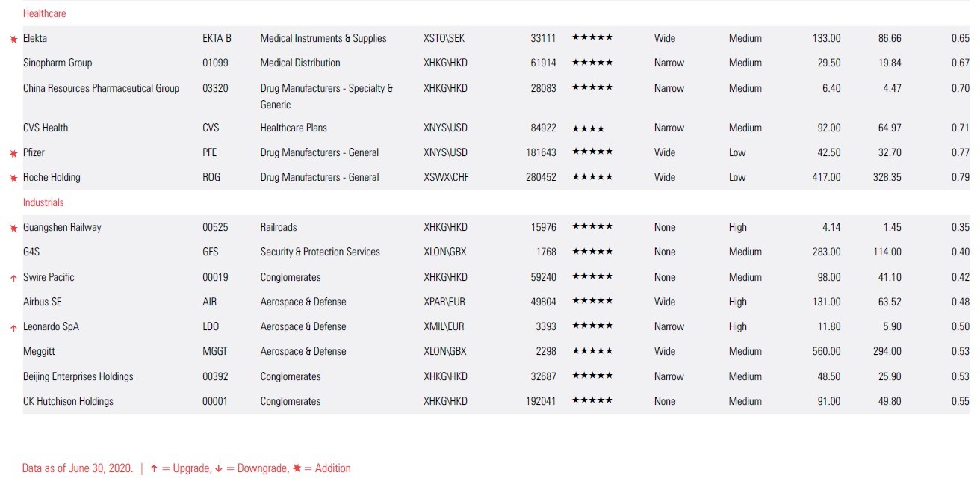Click the China Resources Pharmaceutical Group name
This screenshot has width=980, height=478.
tap(101, 88)
